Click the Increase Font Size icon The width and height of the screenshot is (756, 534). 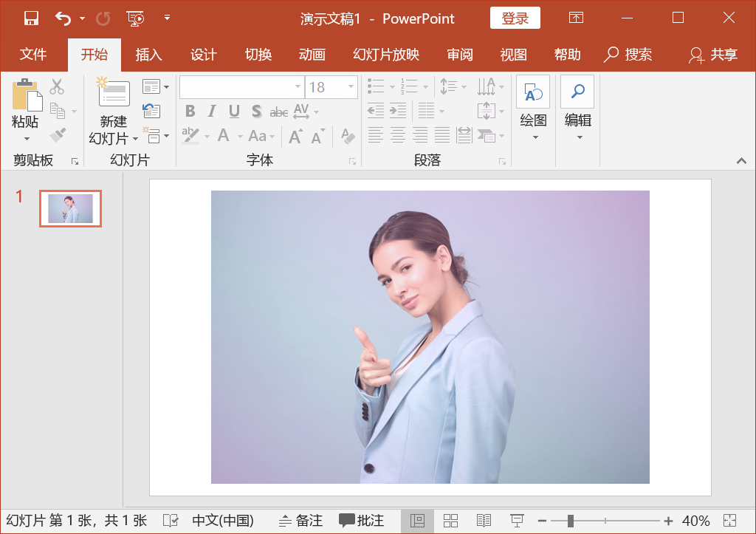295,136
